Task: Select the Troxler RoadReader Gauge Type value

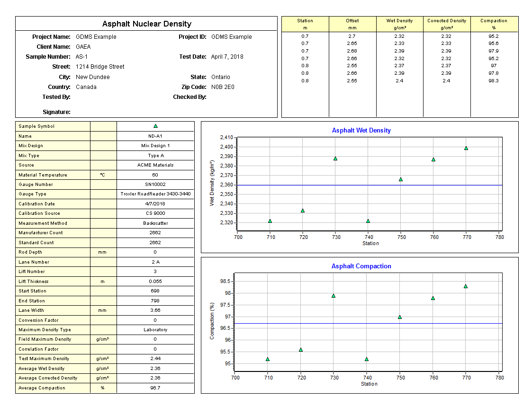Action: click(155, 194)
